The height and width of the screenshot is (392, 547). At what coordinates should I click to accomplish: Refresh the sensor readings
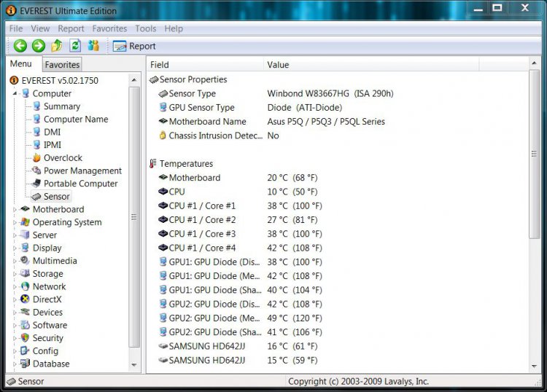point(75,46)
